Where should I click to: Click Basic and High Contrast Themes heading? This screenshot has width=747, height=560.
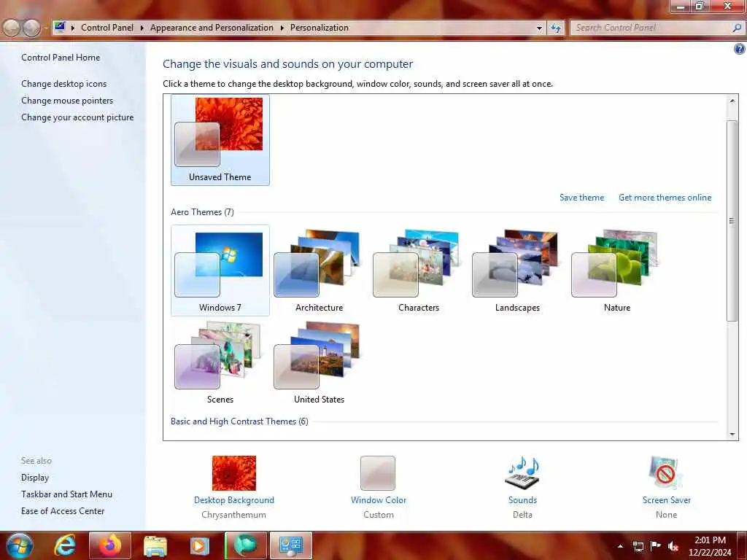pyautogui.click(x=239, y=421)
